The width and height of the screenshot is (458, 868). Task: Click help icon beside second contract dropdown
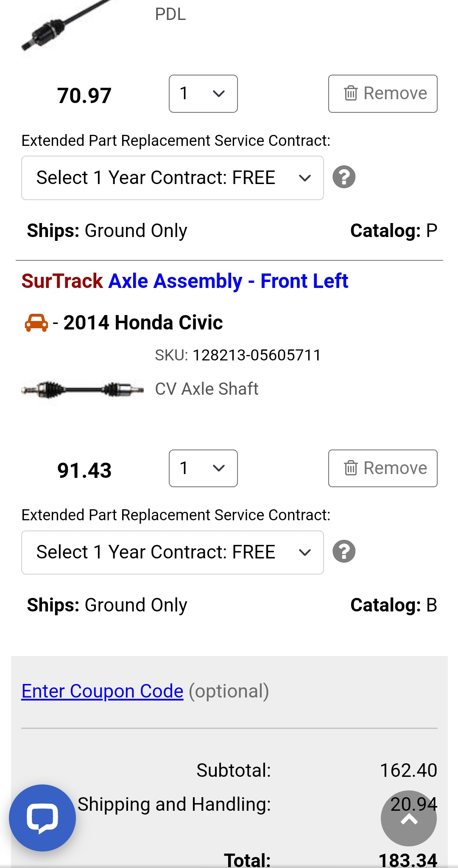[344, 551]
